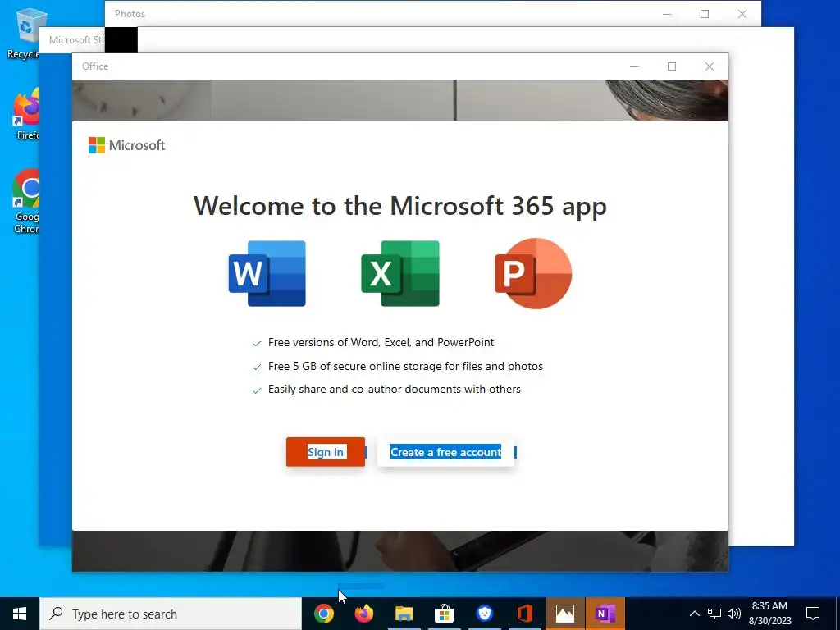Switch to Photos app in taskbar
The image size is (840, 630).
click(x=564, y=614)
